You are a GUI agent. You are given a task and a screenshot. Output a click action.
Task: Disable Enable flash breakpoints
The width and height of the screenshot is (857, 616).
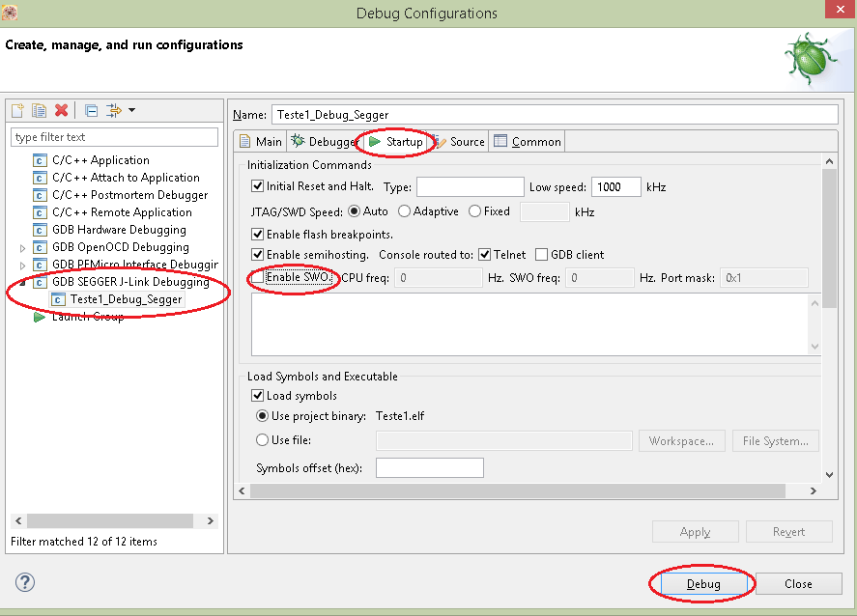[x=256, y=234]
